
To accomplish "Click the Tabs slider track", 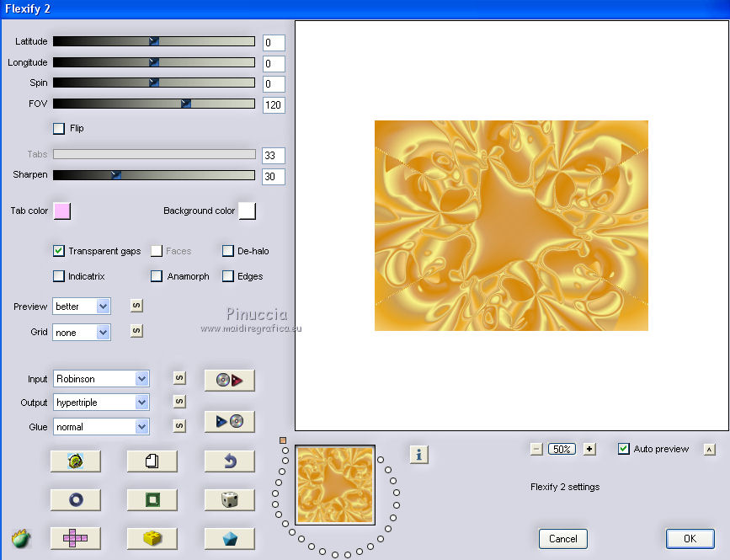I will 154,154.
